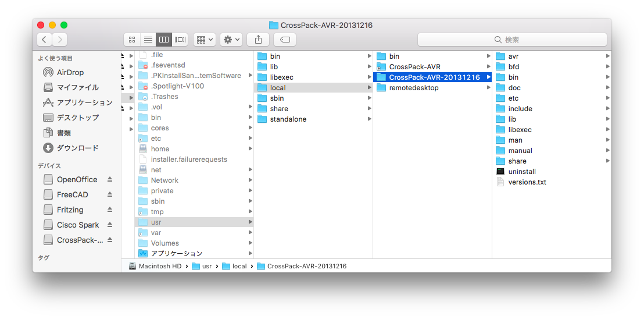Select the bfd folder
The width and height of the screenshot is (644, 319).
tap(552, 66)
